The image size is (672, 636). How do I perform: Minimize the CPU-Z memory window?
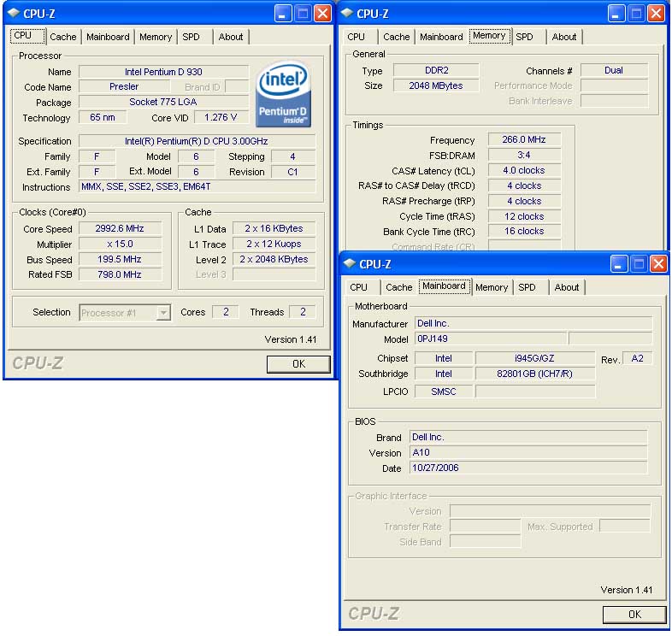click(616, 14)
